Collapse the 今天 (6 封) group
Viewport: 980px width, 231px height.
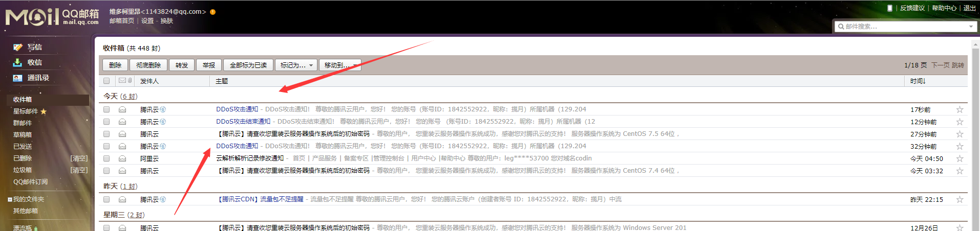pos(120,96)
